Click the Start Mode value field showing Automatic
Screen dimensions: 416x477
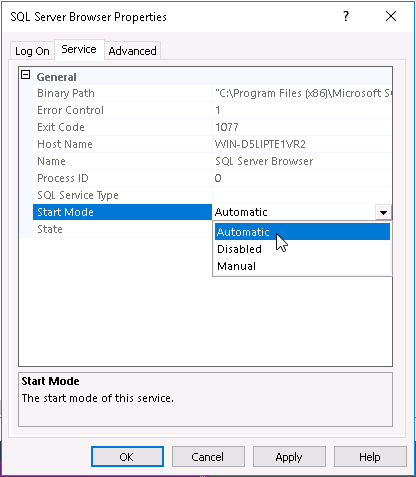[x=294, y=212]
